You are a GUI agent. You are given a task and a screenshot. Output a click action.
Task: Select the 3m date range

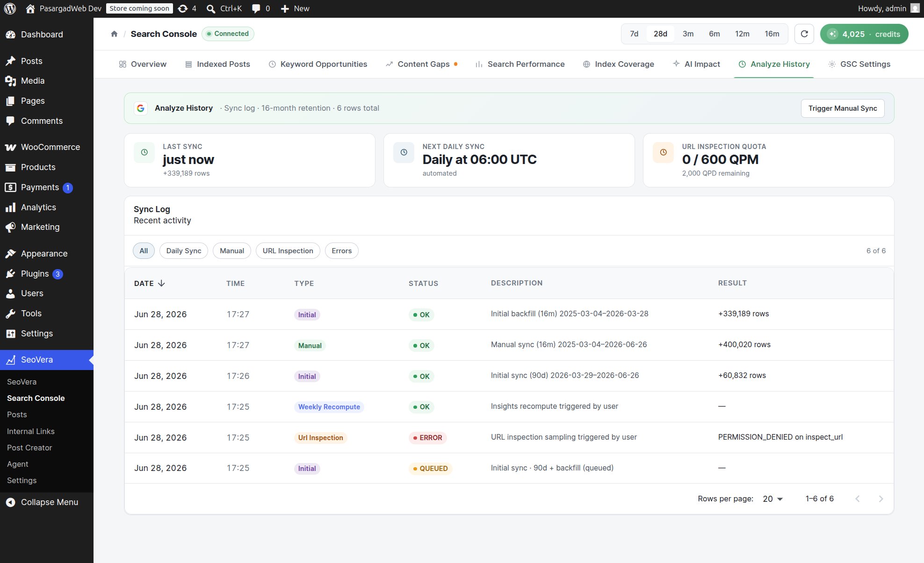pyautogui.click(x=688, y=34)
